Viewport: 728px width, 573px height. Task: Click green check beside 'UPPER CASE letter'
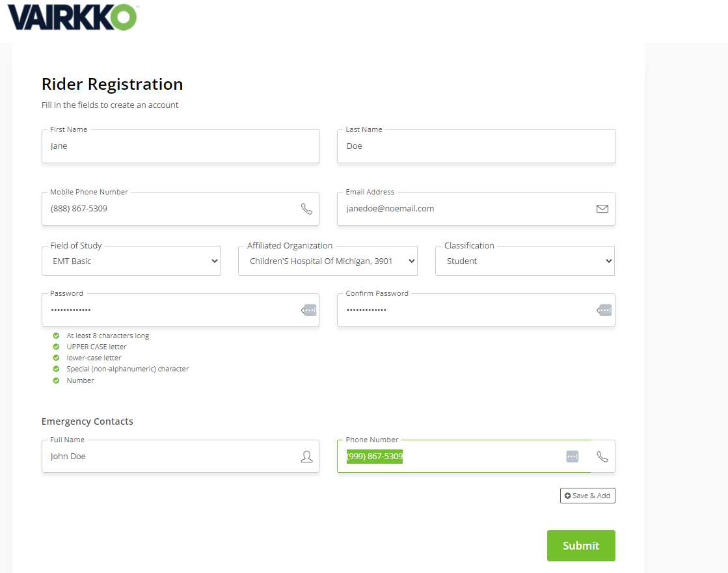(56, 347)
